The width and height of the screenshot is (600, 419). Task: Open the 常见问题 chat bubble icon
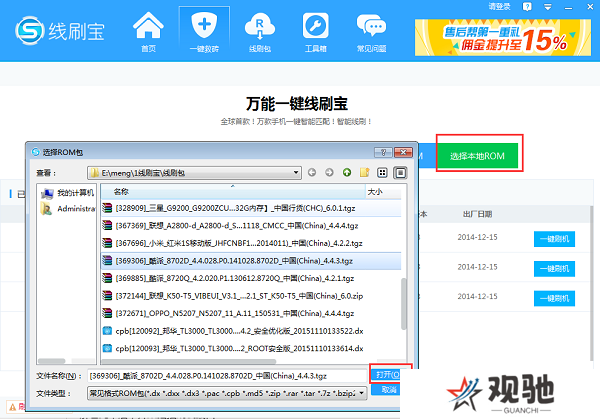tap(371, 31)
